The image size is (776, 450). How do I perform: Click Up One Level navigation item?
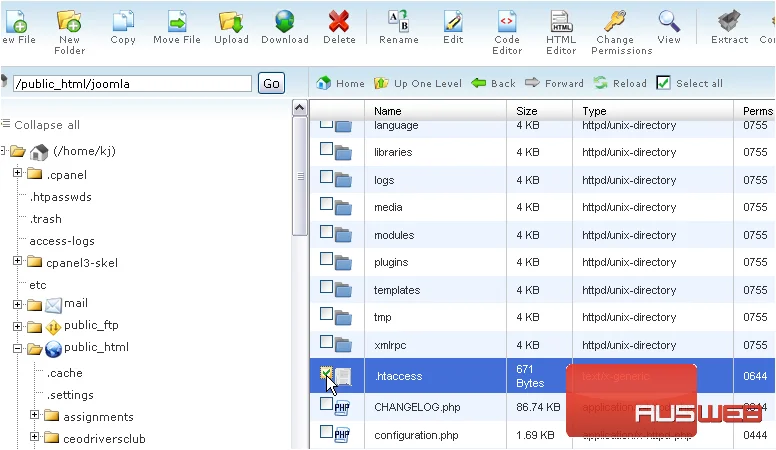tap(418, 83)
